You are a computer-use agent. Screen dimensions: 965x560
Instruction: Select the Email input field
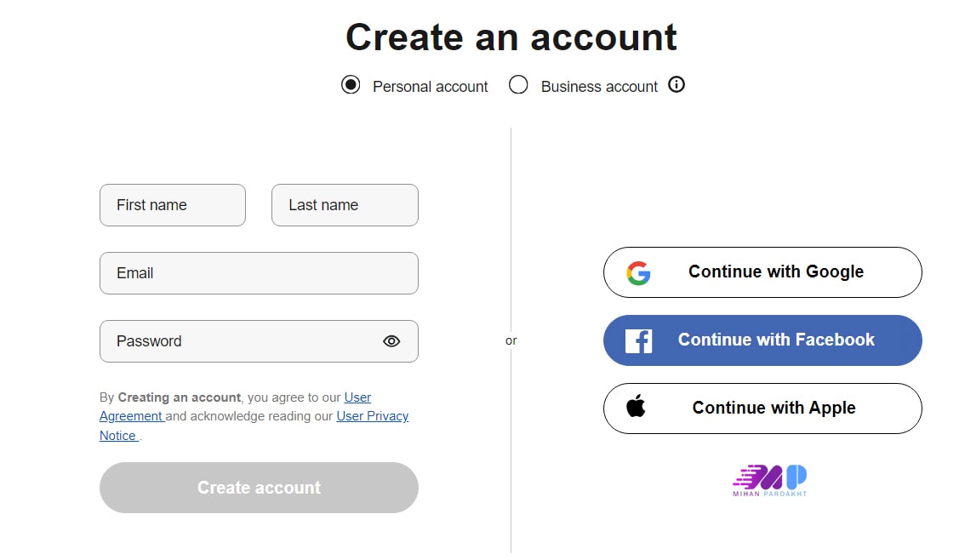259,273
